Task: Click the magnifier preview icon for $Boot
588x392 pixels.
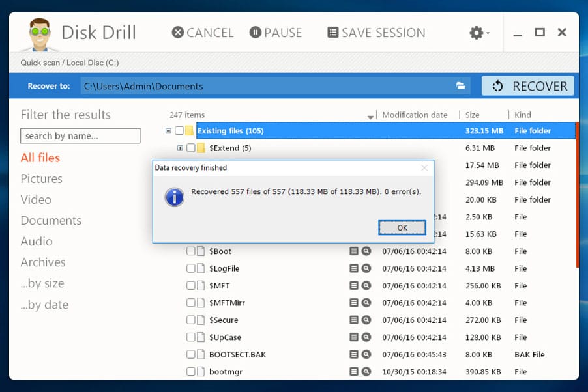Action: click(x=366, y=251)
